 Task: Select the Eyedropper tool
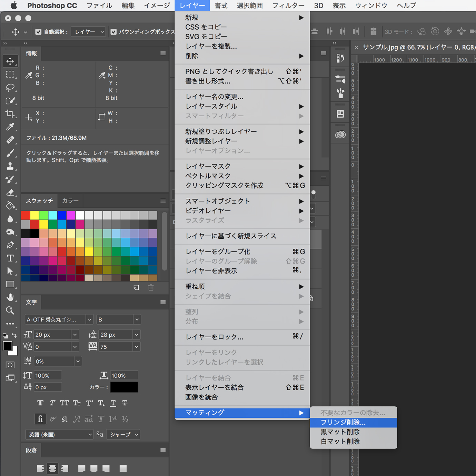(10, 127)
